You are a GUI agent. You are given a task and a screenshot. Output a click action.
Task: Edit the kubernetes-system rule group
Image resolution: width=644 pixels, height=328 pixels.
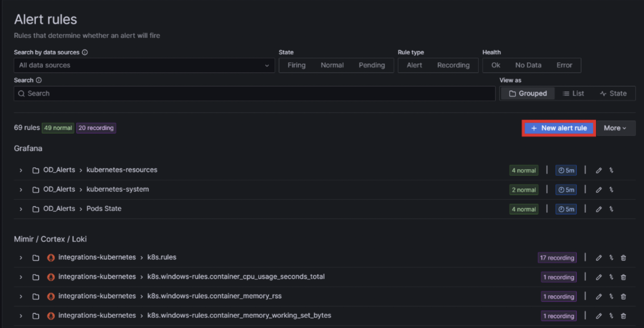click(x=599, y=190)
